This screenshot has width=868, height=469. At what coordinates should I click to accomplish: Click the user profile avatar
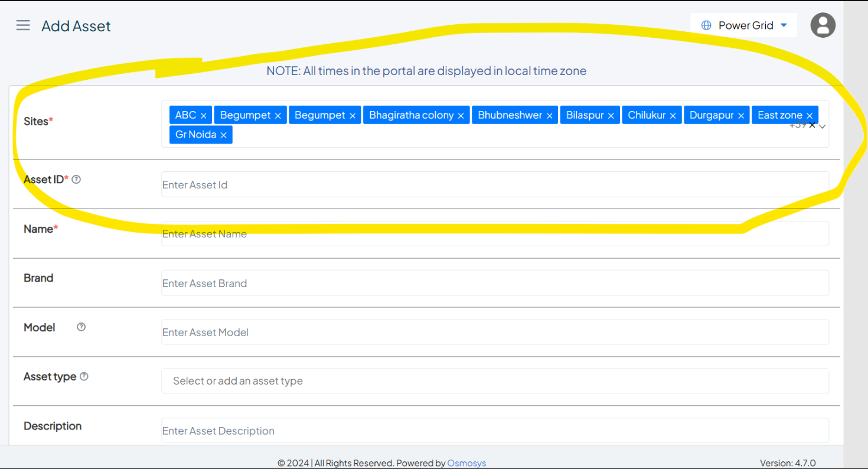(x=823, y=25)
